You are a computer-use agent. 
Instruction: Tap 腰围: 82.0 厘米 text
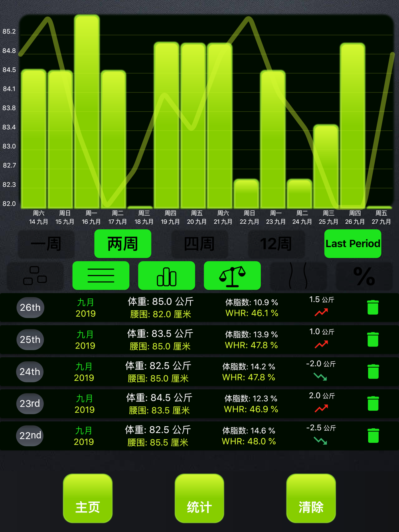pos(160,314)
